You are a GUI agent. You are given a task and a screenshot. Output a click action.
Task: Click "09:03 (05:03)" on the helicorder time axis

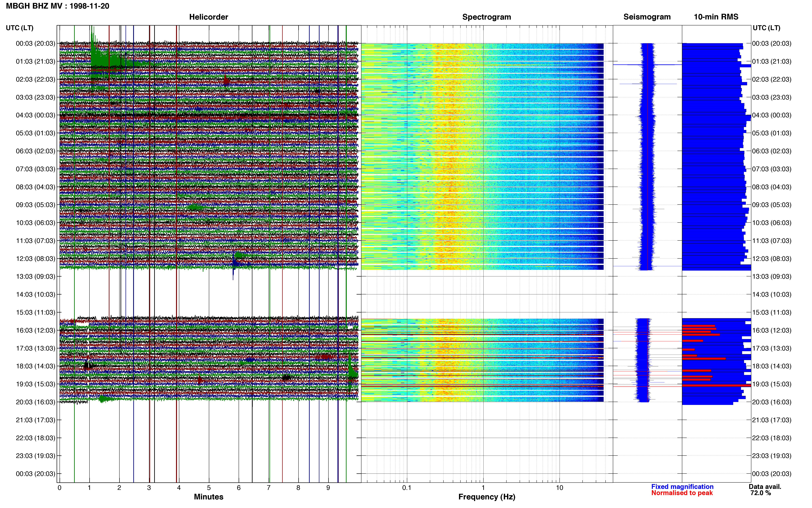pos(35,205)
